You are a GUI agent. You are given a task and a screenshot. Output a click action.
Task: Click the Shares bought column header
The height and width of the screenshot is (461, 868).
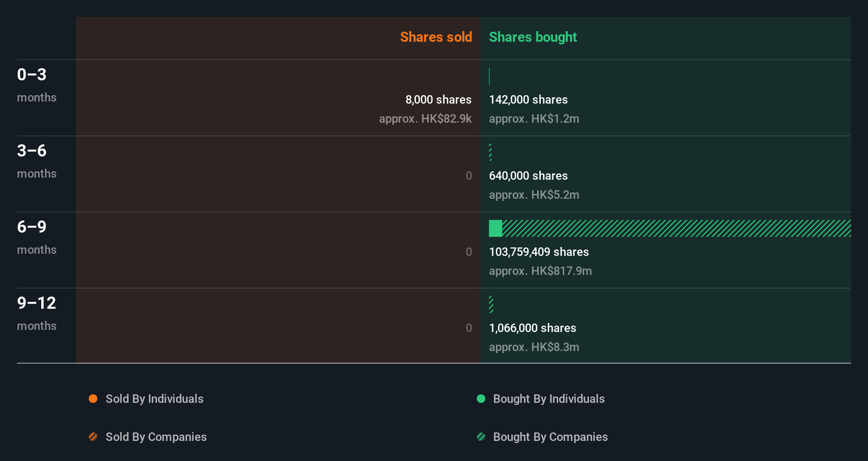click(x=533, y=37)
